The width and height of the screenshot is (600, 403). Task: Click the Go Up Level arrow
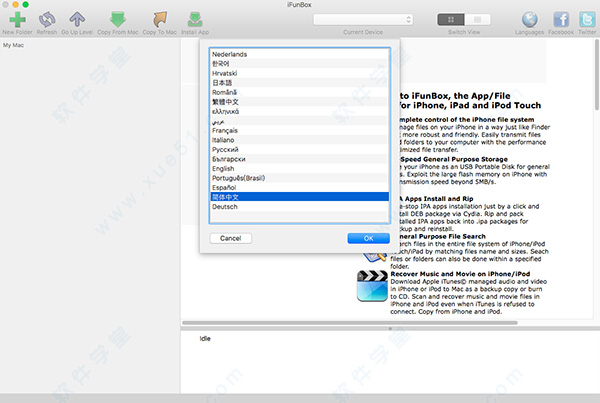coord(78,18)
